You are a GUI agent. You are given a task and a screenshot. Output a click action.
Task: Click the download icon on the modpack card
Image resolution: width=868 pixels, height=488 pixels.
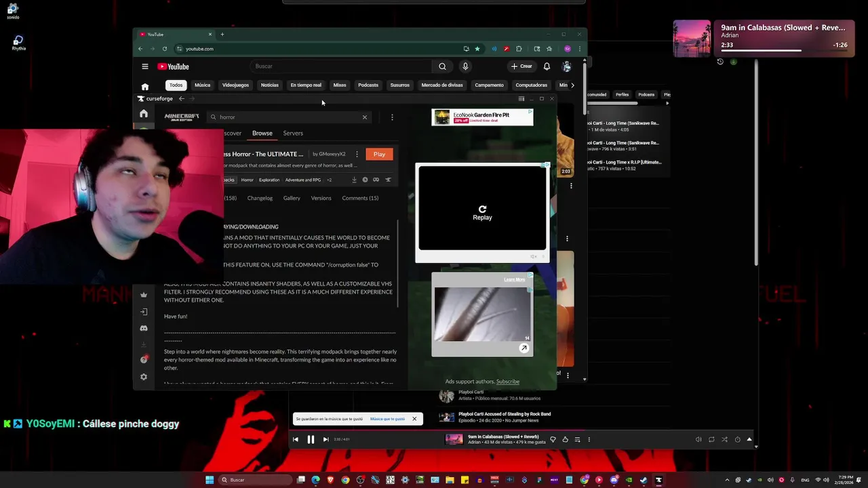[x=354, y=180]
